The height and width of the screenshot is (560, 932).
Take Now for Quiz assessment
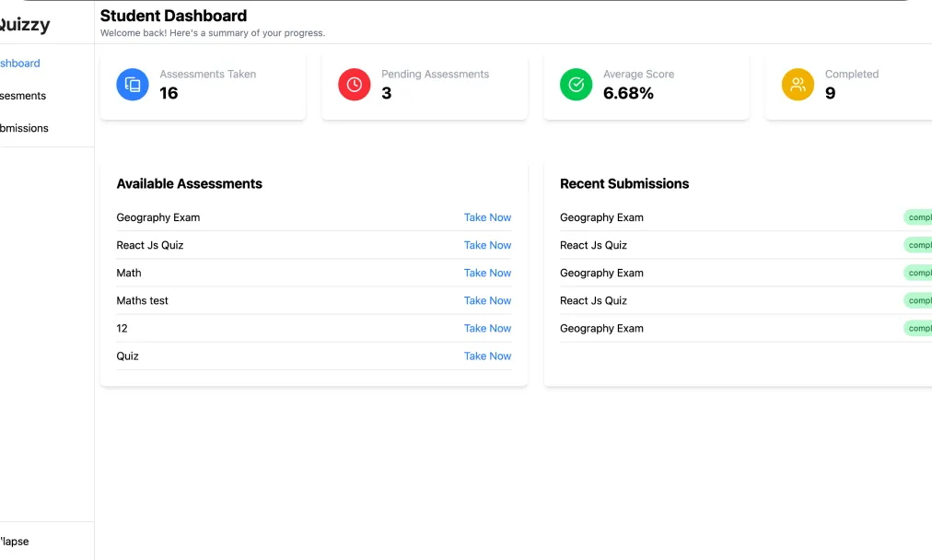click(487, 356)
